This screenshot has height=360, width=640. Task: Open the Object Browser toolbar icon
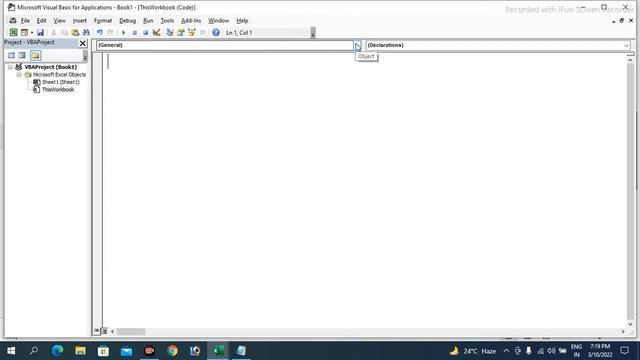[191, 32]
